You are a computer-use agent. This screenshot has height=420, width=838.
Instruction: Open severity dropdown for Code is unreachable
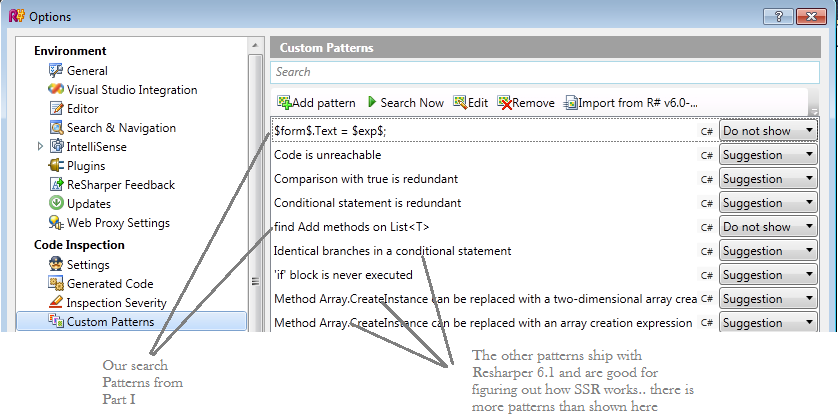point(768,155)
